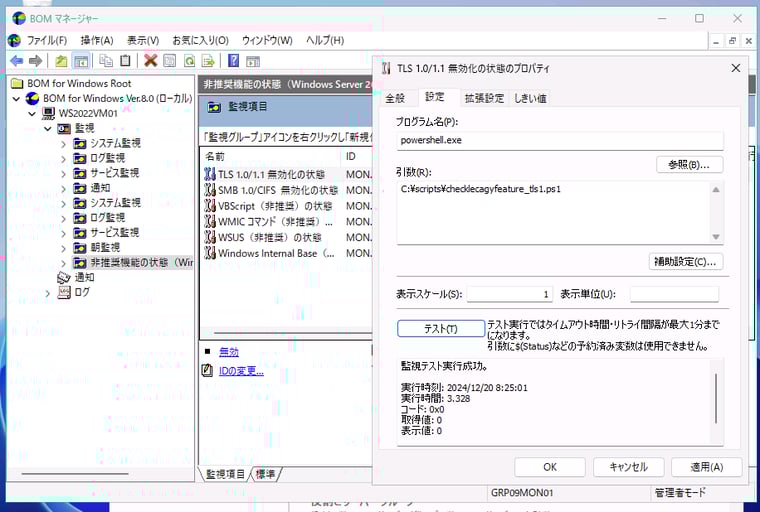Open the お気に入り(O) menu

coord(201,40)
